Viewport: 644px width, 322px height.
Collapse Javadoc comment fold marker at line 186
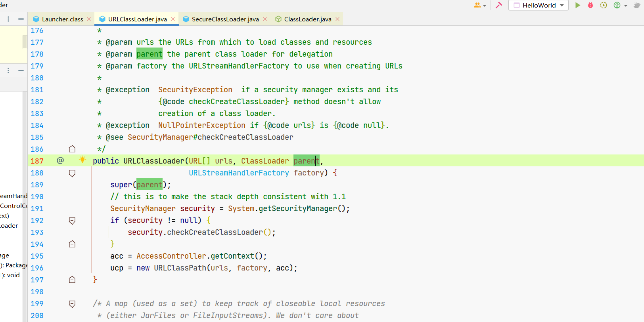point(72,149)
